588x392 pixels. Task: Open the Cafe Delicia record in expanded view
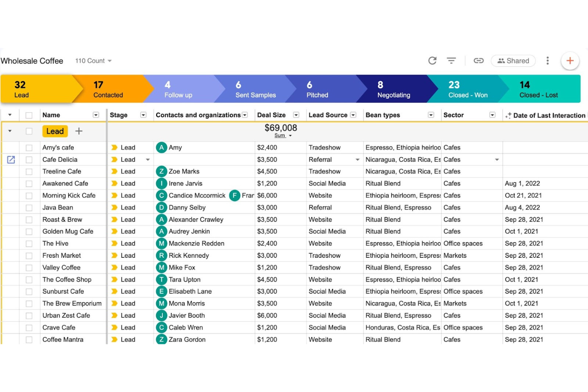tap(11, 159)
